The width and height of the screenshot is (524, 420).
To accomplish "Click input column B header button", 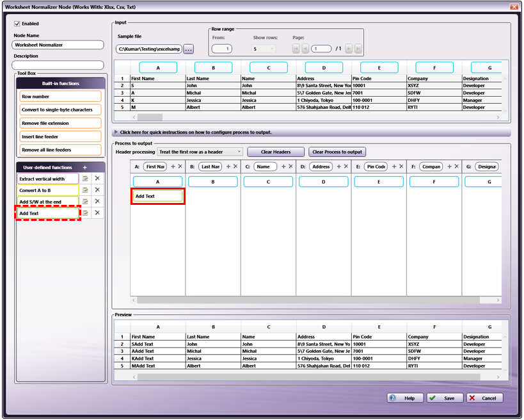I will pos(213,68).
